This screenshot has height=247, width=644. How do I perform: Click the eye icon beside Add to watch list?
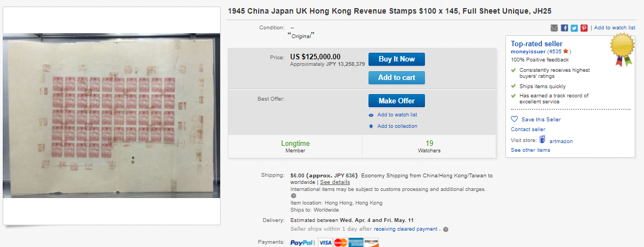coord(371,115)
